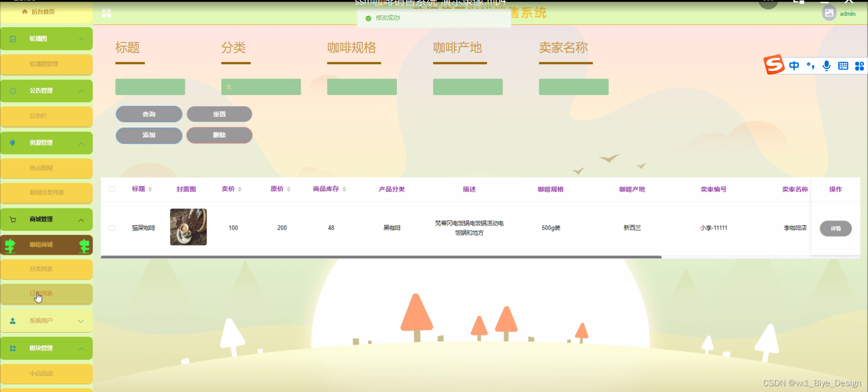Click the admin username link

(x=848, y=14)
